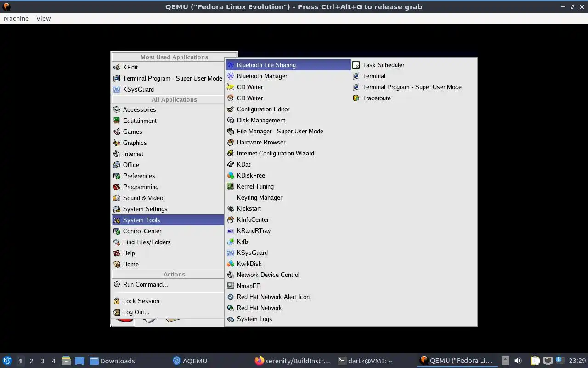Click the KDat tape icon
Image resolution: width=588 pixels, height=368 pixels.
tap(231, 164)
